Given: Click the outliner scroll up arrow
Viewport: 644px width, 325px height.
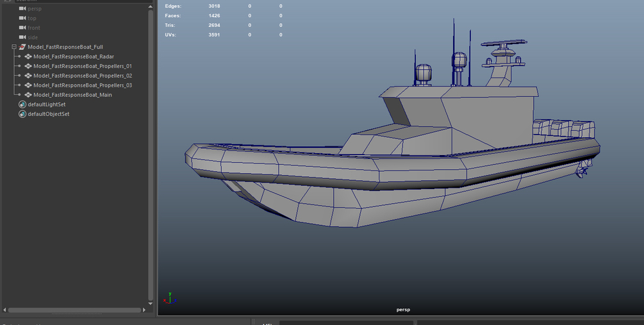Looking at the screenshot, I should point(151,6).
